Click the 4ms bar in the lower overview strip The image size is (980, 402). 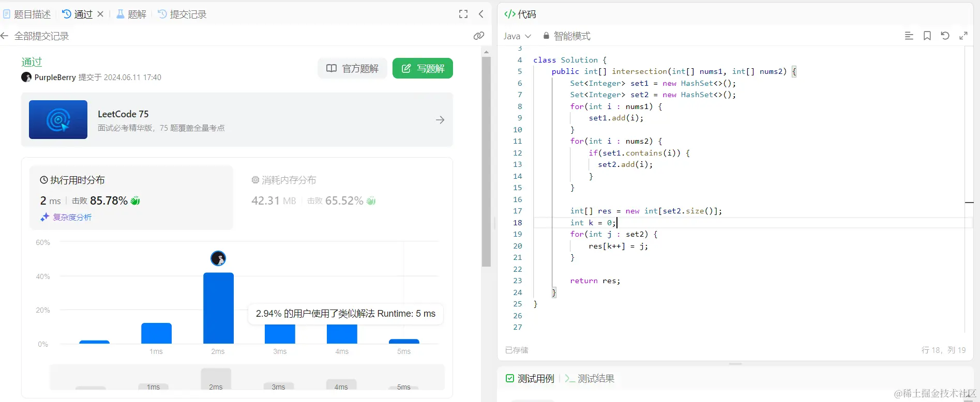tap(341, 385)
